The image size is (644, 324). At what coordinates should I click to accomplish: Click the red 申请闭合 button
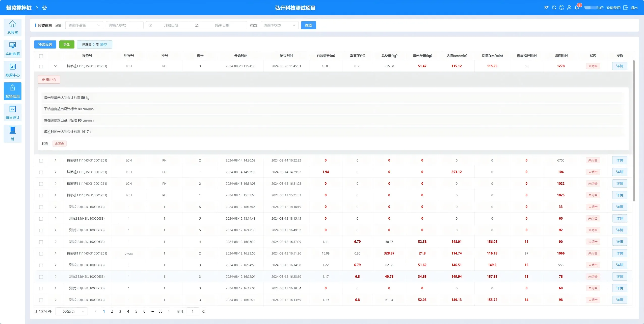tap(49, 80)
